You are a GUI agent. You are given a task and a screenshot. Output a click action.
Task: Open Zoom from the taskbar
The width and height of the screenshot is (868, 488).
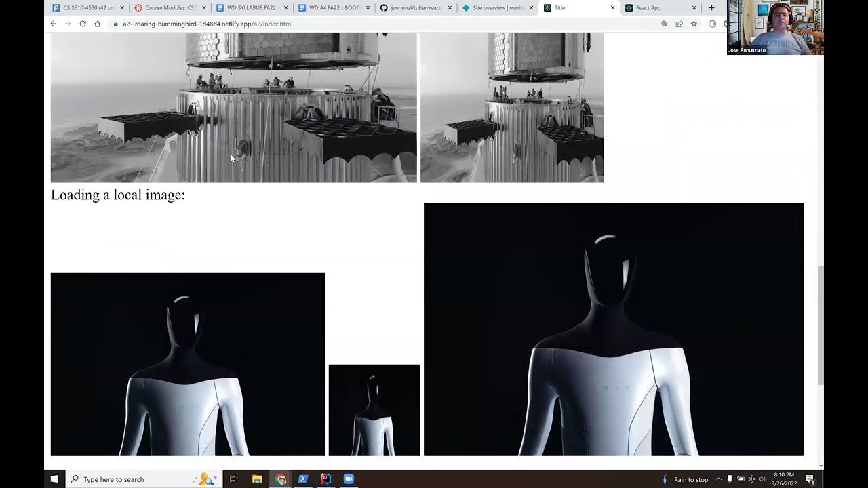click(x=349, y=479)
